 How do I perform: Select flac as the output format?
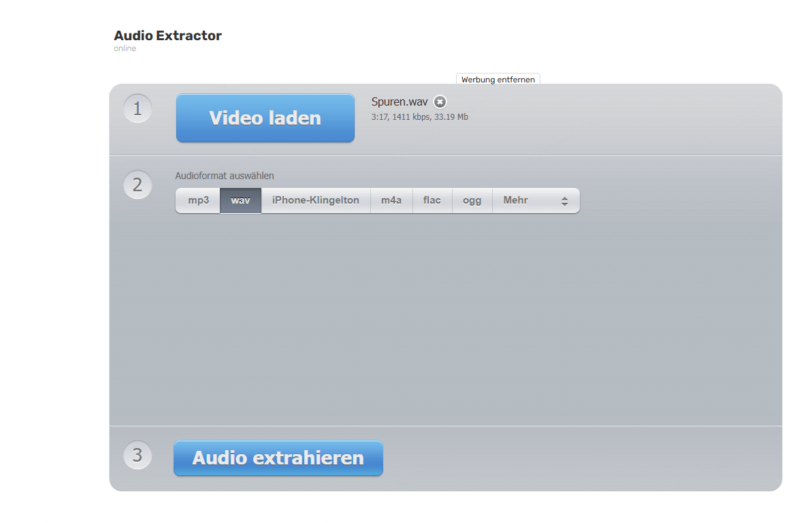point(432,201)
